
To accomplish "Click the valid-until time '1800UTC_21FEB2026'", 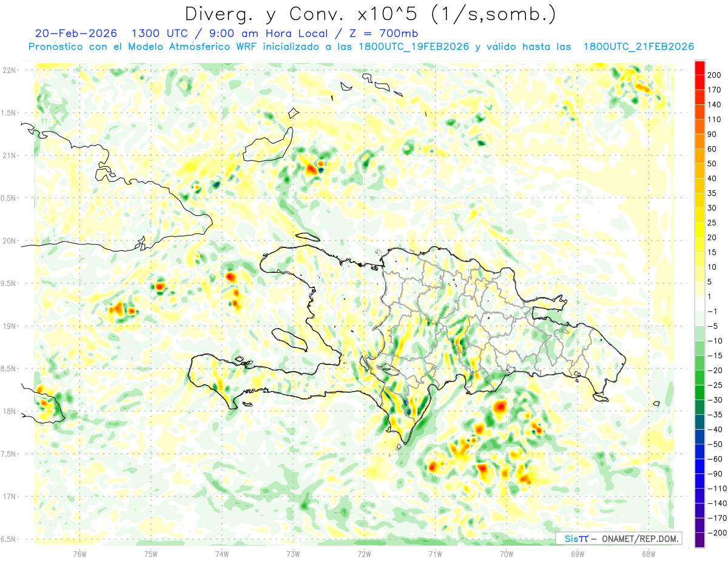I will [638, 47].
